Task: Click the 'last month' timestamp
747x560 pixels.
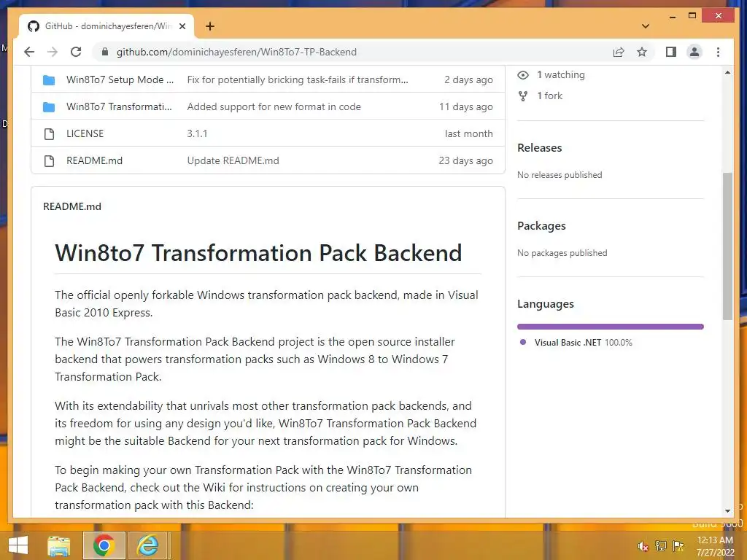Action: coord(469,133)
